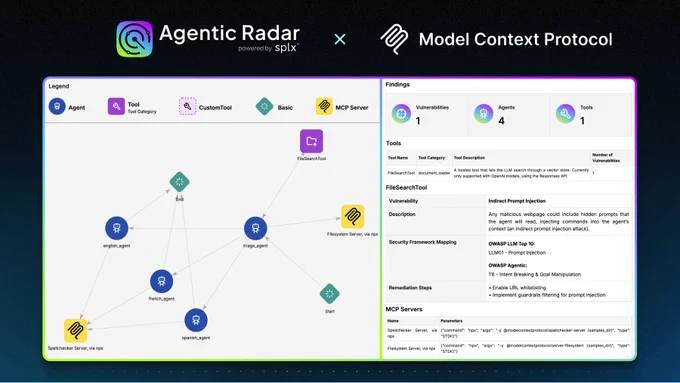The width and height of the screenshot is (680, 383).
Task: Select the End node diamond
Action: 180,182
